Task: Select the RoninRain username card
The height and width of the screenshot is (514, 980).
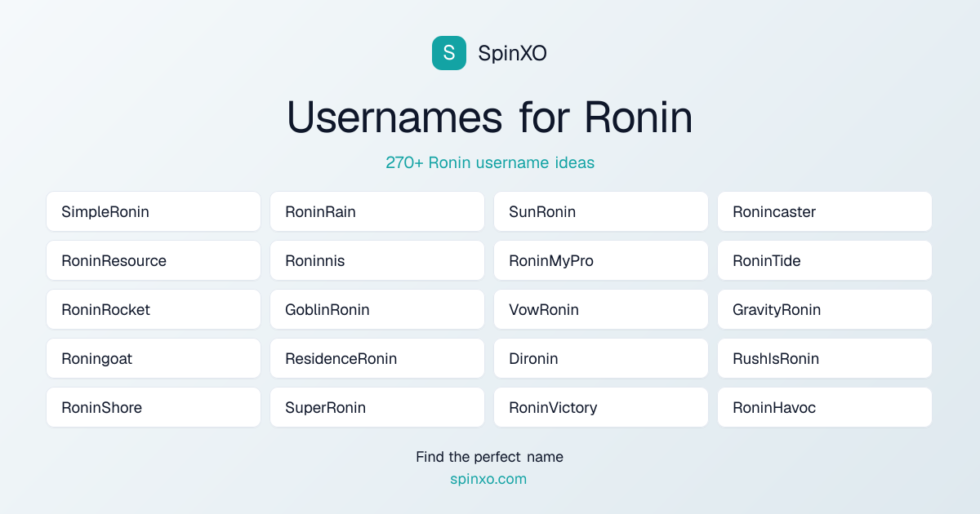Action: pyautogui.click(x=377, y=211)
